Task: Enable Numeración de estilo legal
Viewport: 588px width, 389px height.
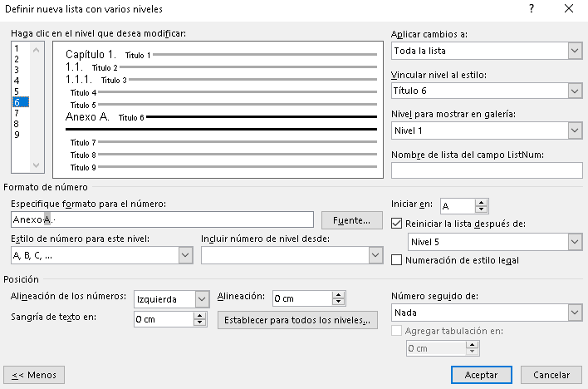Action: click(x=396, y=260)
